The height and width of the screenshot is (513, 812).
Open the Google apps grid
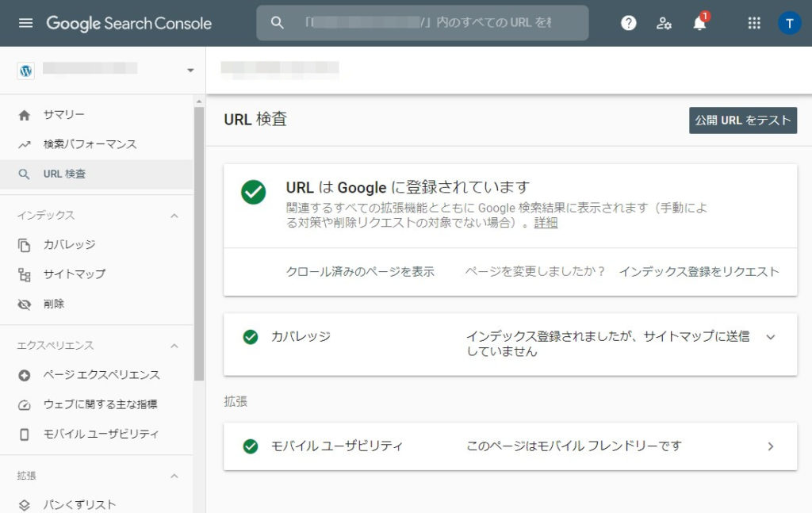point(754,23)
